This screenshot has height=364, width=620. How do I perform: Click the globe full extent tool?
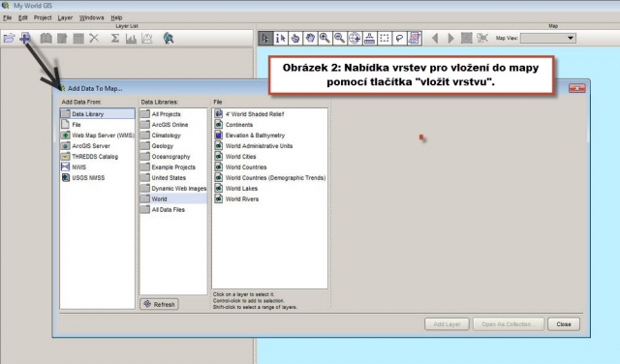pyautogui.click(x=355, y=38)
